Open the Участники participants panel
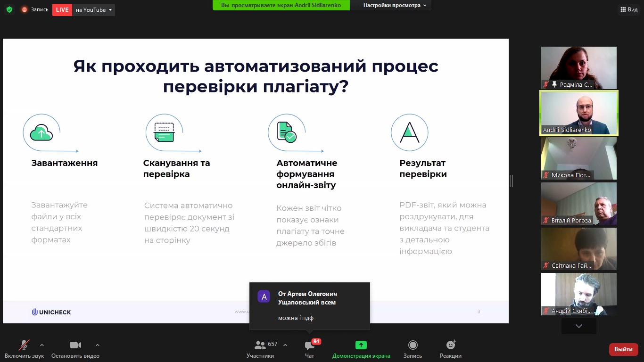Viewport: 644px width, 362px height. 260,349
